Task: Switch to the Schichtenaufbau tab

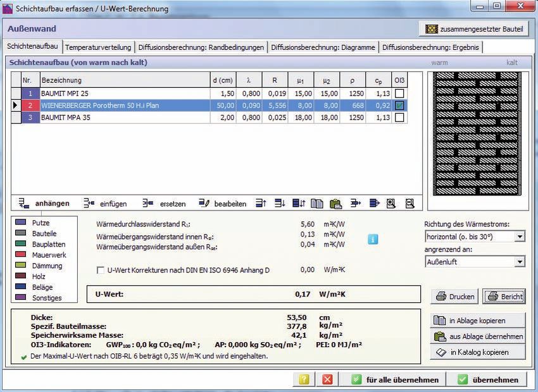Action: 32,46
